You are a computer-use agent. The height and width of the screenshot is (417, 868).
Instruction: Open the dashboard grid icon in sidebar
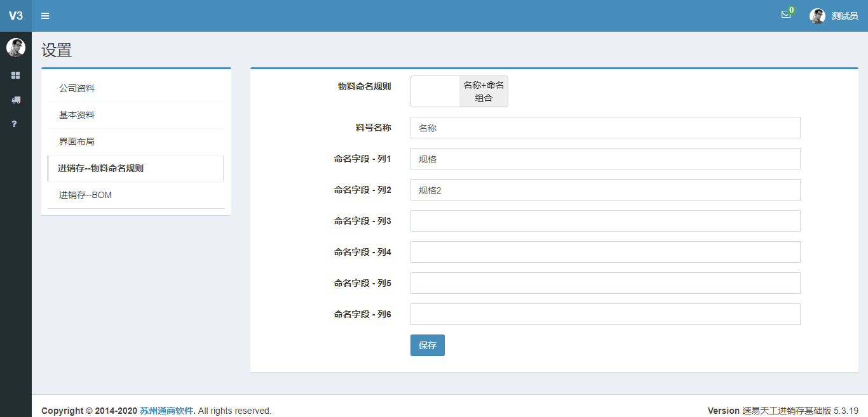[x=16, y=76]
